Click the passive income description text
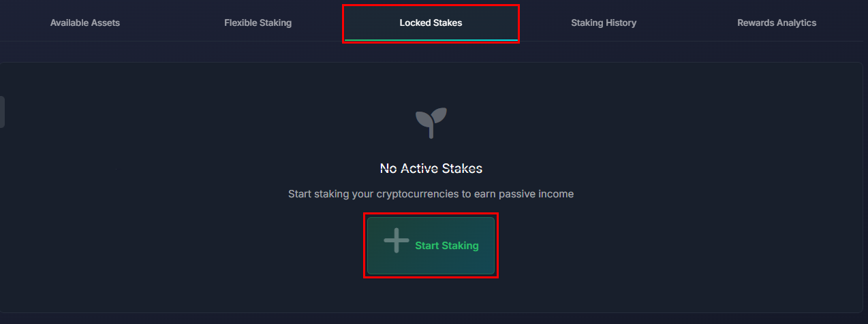 pyautogui.click(x=431, y=194)
